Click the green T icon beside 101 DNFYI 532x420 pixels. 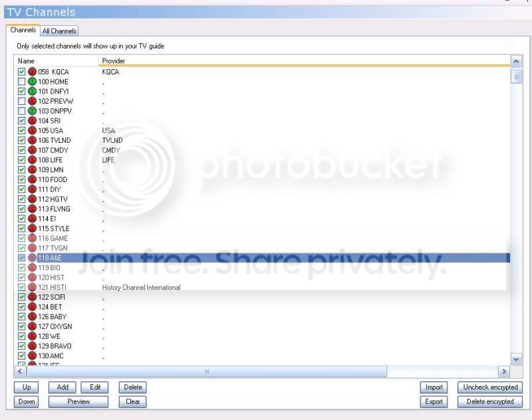[x=32, y=92]
